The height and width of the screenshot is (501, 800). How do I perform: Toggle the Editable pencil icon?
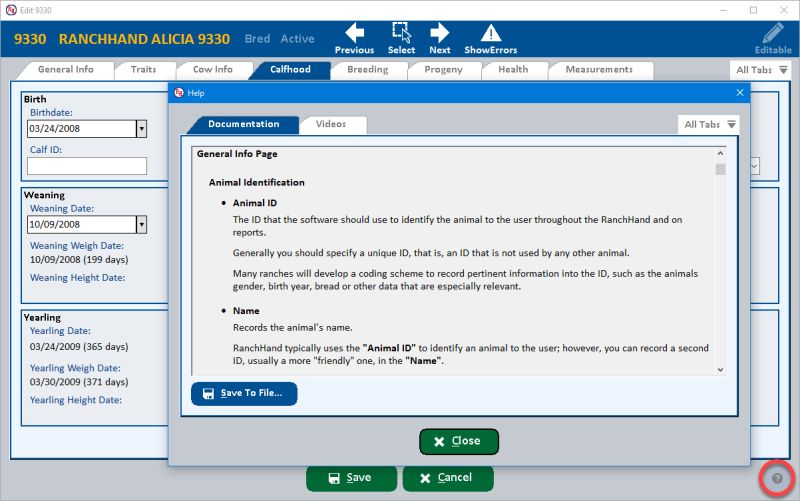(x=773, y=39)
